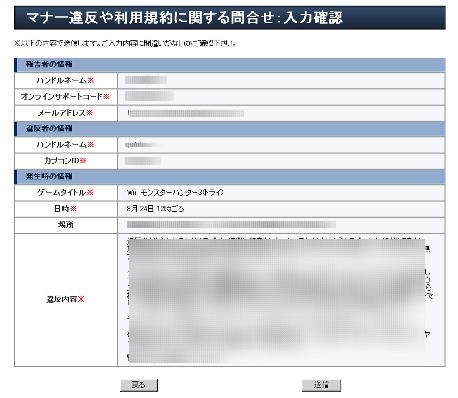This screenshot has width=458, height=398.
Task: Click the 送信 submit button
Action: coord(321,385)
